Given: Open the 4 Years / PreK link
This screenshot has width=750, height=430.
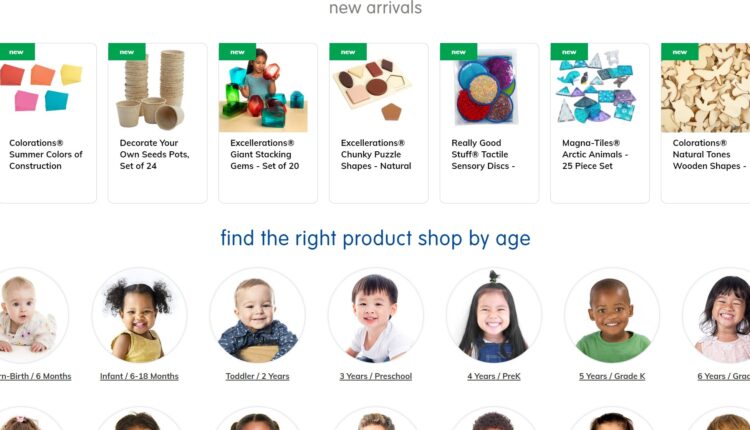Looking at the screenshot, I should pos(494,376).
